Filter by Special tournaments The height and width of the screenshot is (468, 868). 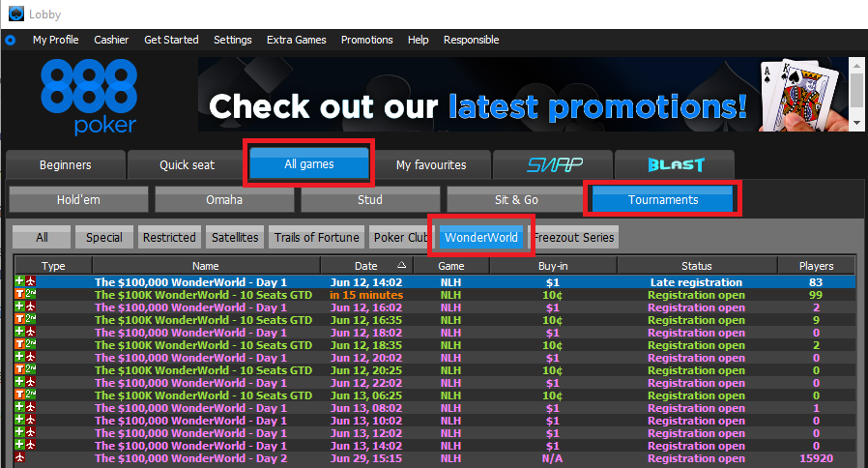pos(104,237)
